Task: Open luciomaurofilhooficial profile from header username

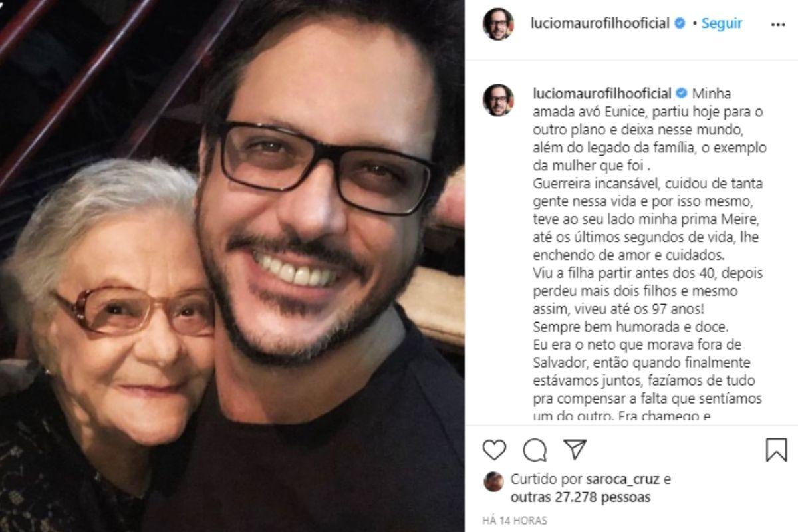Action: point(600,23)
